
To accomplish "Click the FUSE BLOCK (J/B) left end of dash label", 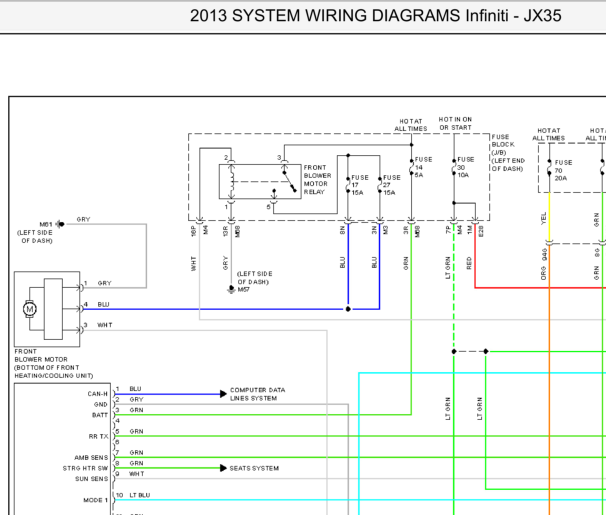I will (x=508, y=153).
